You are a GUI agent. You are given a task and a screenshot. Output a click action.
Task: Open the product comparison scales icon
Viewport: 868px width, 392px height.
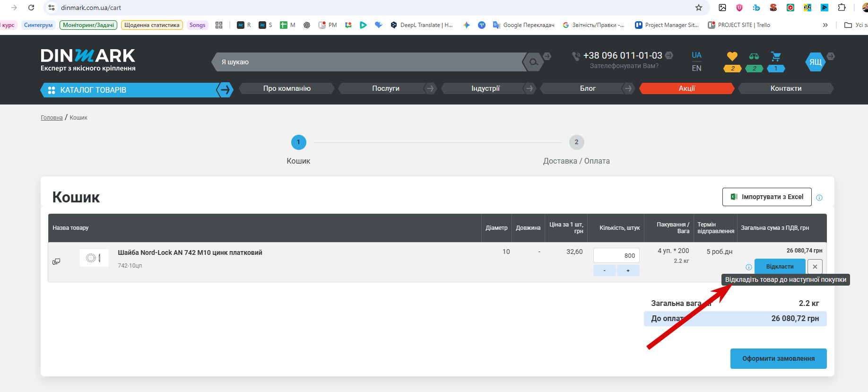coord(754,57)
